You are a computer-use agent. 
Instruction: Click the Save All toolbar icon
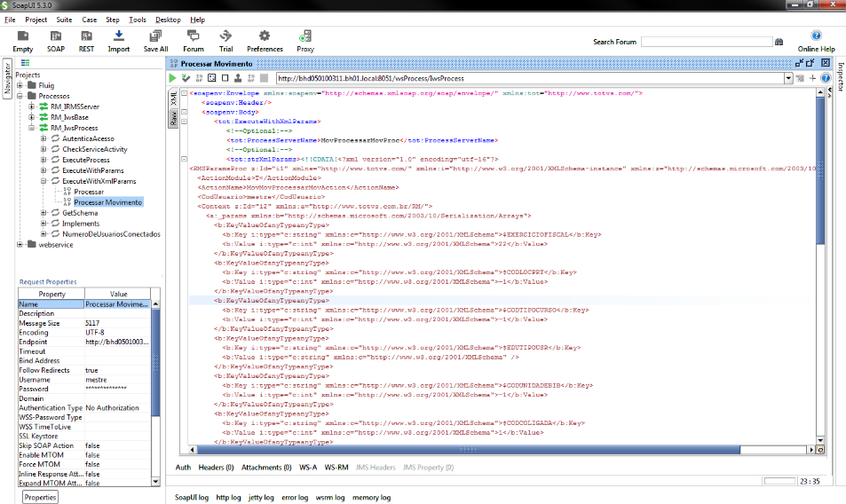pyautogui.click(x=156, y=42)
